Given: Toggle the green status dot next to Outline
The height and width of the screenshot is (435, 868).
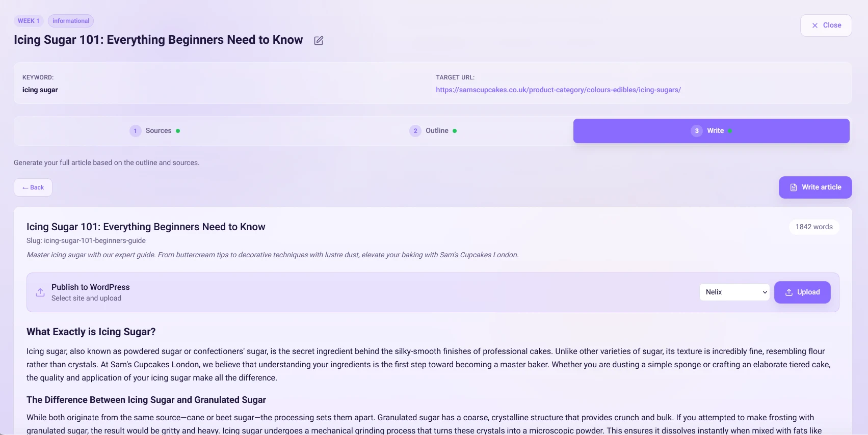Looking at the screenshot, I should (456, 131).
